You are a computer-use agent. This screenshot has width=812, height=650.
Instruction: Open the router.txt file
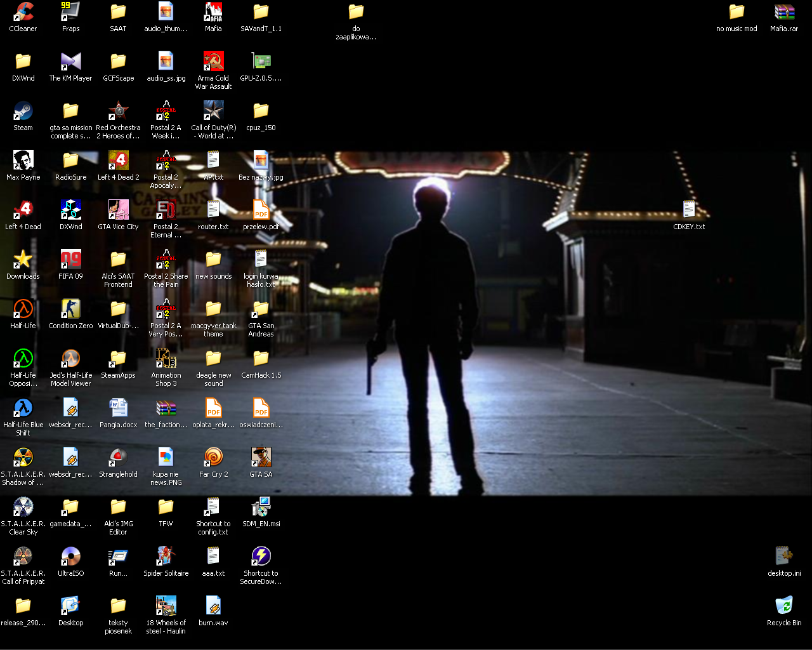[213, 209]
